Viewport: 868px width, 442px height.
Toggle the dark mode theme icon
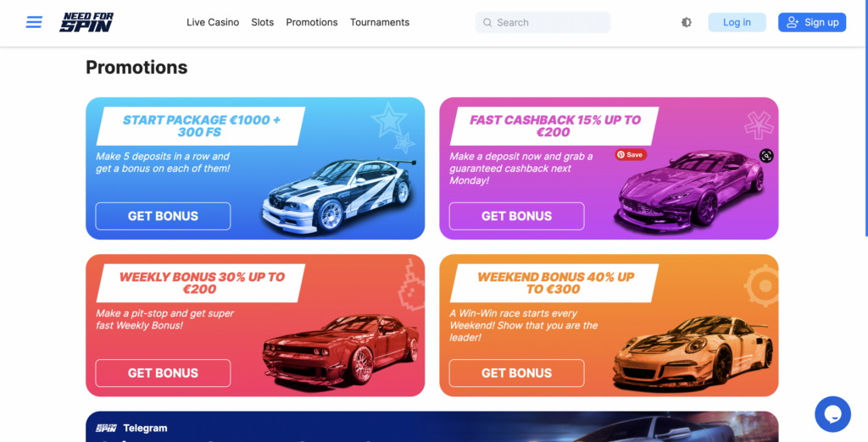click(687, 22)
